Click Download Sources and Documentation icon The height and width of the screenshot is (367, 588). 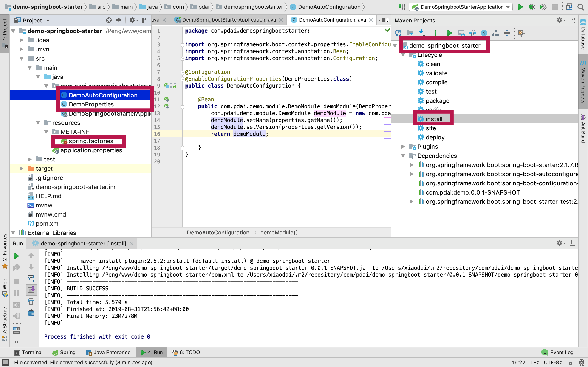click(421, 33)
